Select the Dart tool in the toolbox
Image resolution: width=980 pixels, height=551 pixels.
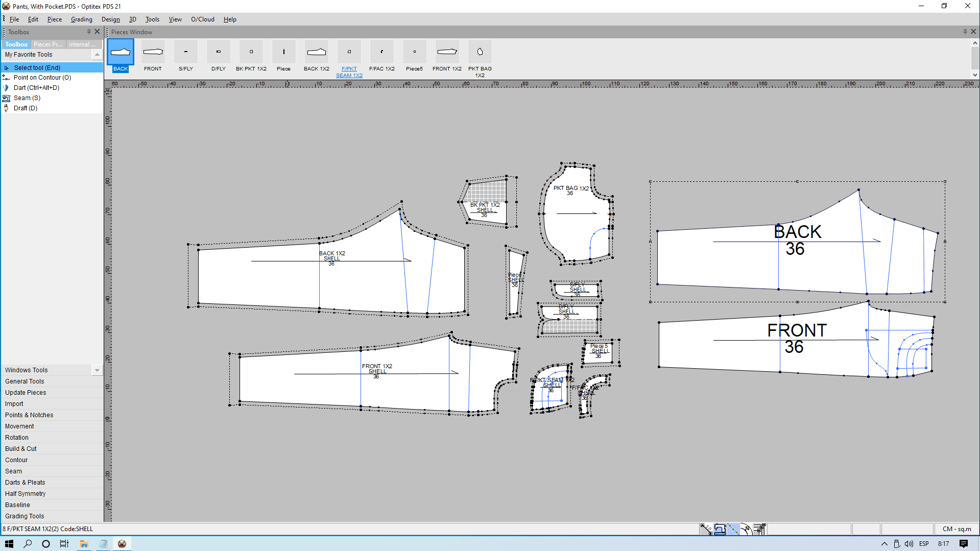[36, 88]
